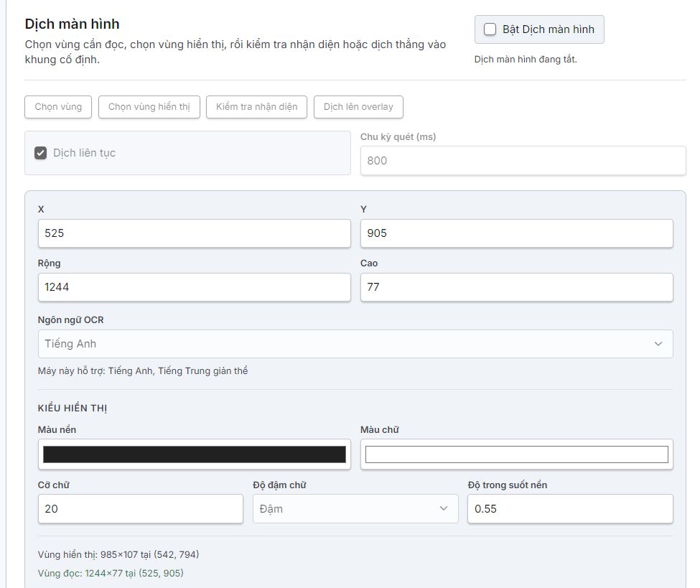Click the 'Dịch màn hình đang tắt.' status text
This screenshot has height=588, width=700.
[x=526, y=60]
